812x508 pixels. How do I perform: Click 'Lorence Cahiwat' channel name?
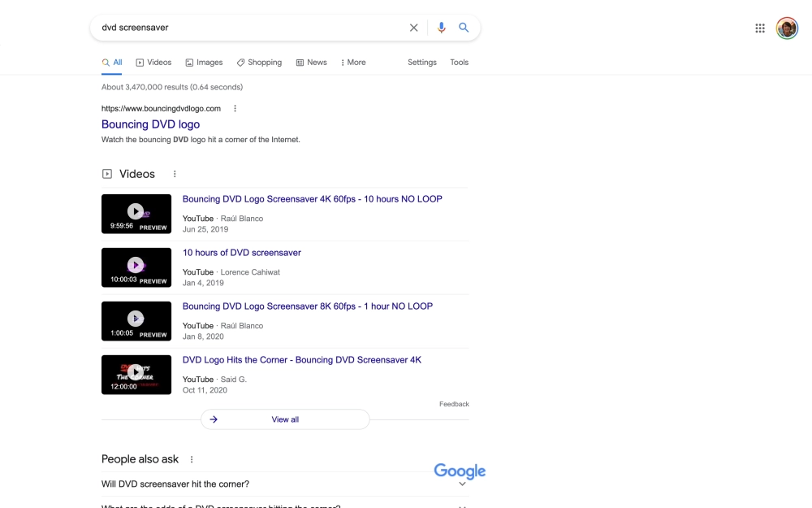coord(250,272)
